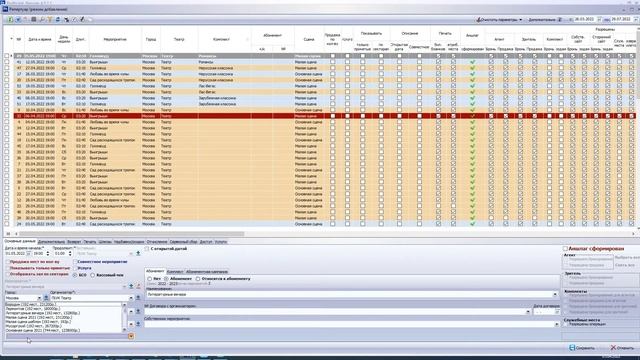Click the Мероприятие column header
Image resolution: width=640 pixels, height=360 pixels.
(x=115, y=39)
